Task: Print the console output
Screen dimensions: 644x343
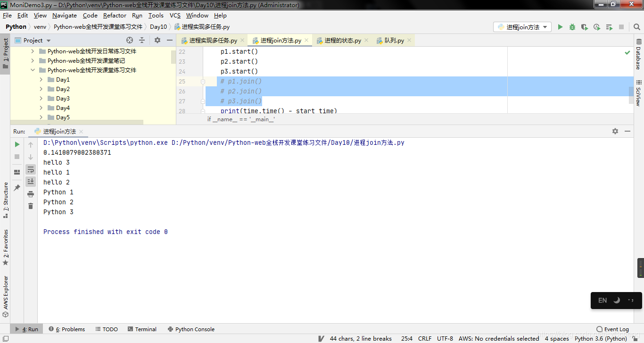Action: (x=31, y=194)
